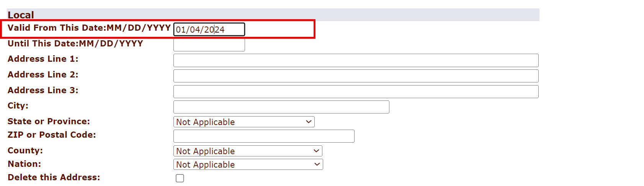Open the State or Province dropdown
The image size is (644, 186).
point(244,122)
